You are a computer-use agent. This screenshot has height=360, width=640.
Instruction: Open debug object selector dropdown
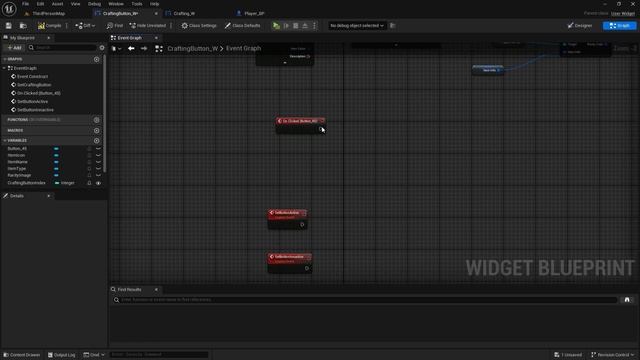pos(357,26)
